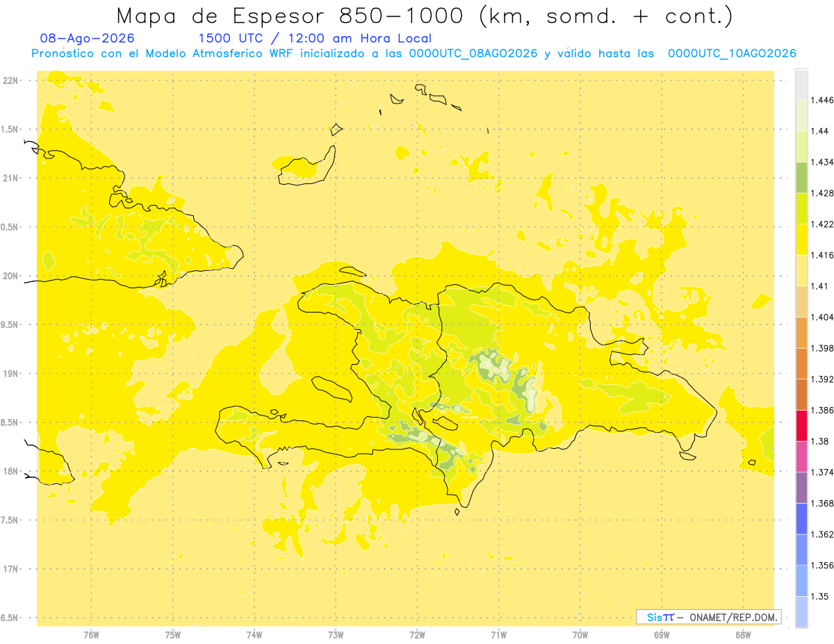Click the "20N" latitude label

coord(11,276)
